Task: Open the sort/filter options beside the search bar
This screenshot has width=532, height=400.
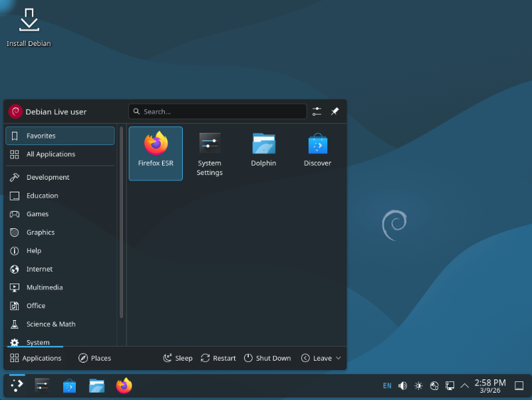Action: coord(317,111)
